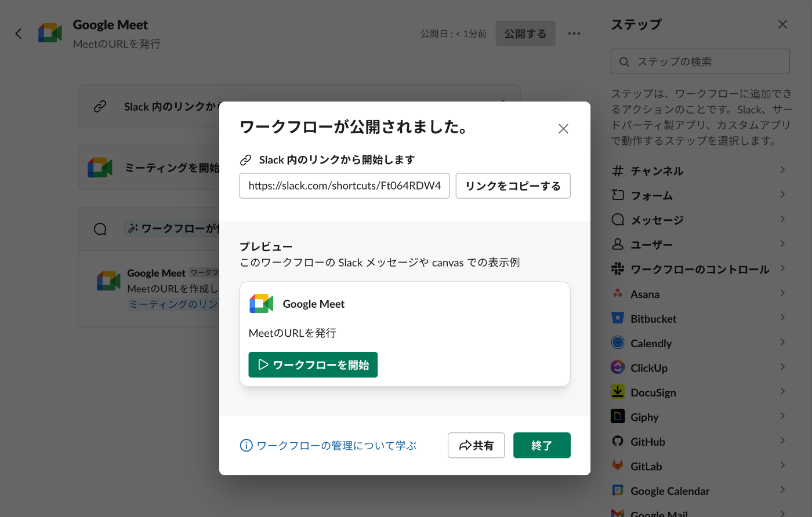Image resolution: width=812 pixels, height=517 pixels.
Task: Expand the GitHub steps chevron
Action: (782, 440)
